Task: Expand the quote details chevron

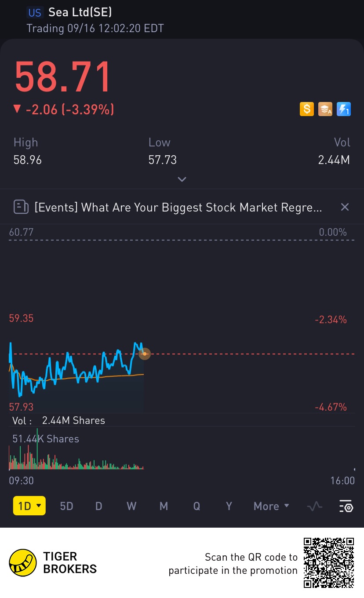Action: coord(182,179)
